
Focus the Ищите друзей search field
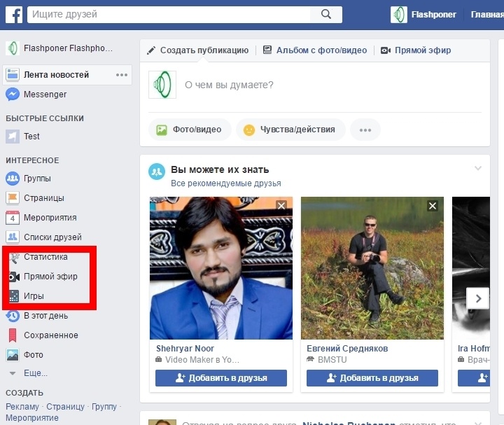pyautogui.click(x=169, y=15)
